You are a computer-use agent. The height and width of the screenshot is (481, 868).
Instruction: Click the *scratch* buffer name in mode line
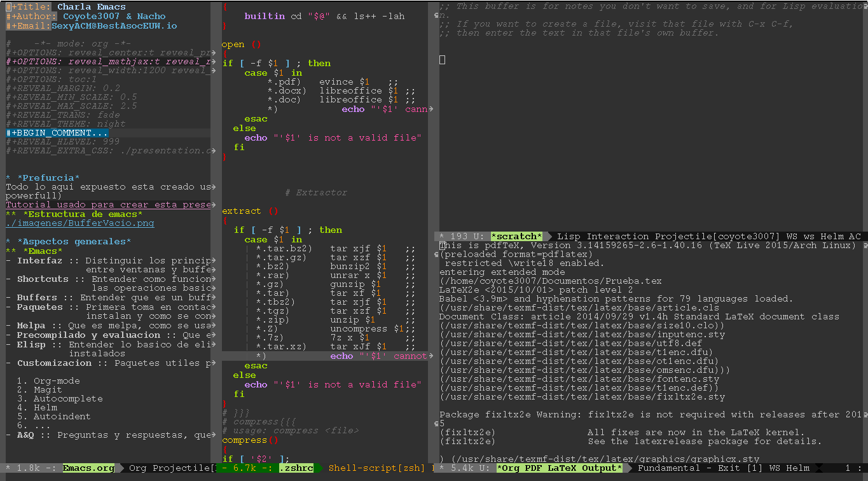(x=516, y=237)
